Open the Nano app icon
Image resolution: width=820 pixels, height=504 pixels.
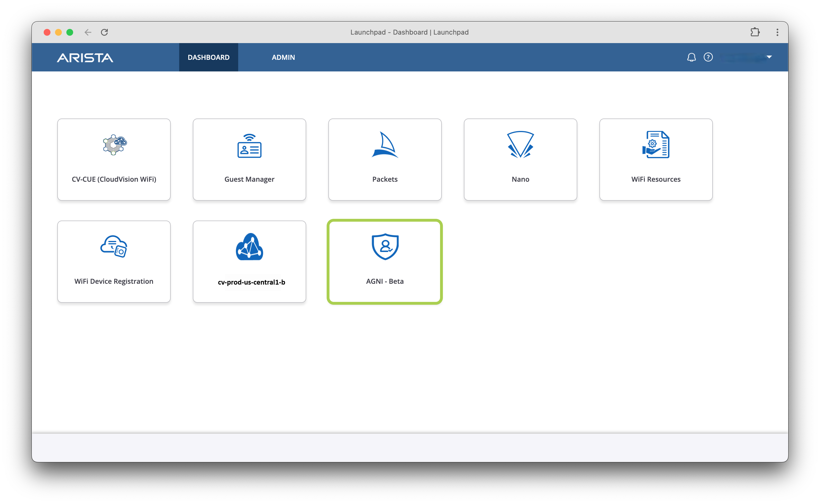520,145
